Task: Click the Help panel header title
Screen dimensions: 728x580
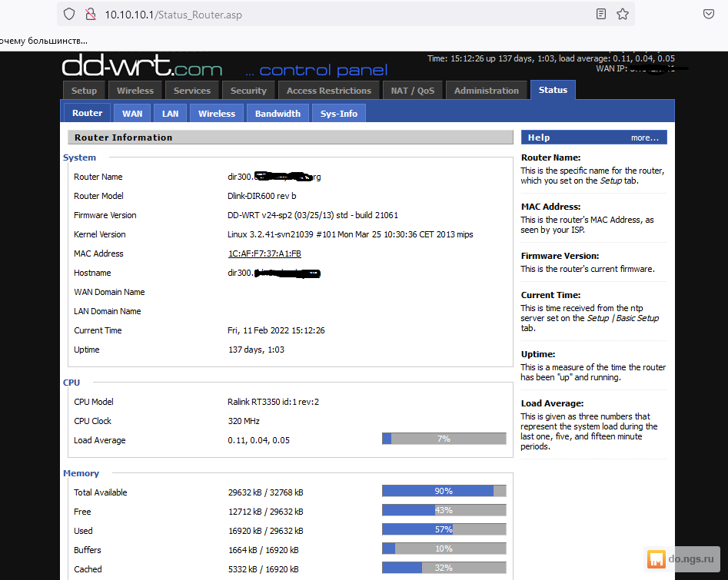Action: [539, 138]
